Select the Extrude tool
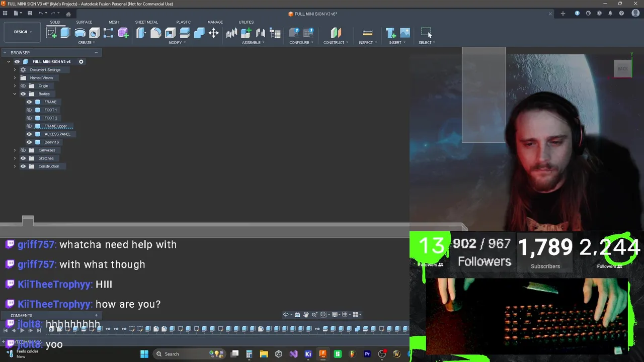This screenshot has width=644, height=362. click(x=65, y=33)
